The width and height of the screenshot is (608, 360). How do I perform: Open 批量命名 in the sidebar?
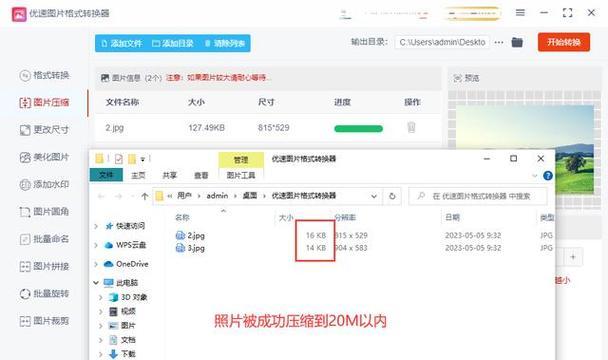point(44,239)
